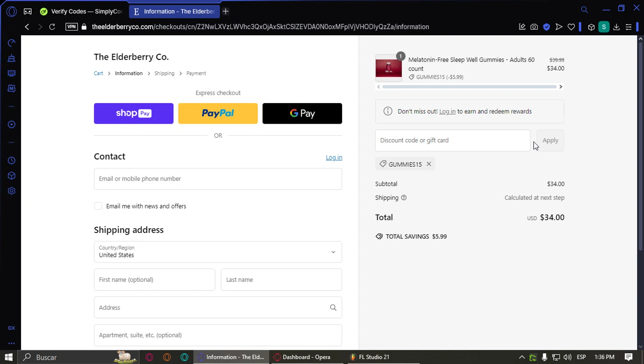Open the Windows Start menu
This screenshot has height=364, width=644.
(x=9, y=357)
